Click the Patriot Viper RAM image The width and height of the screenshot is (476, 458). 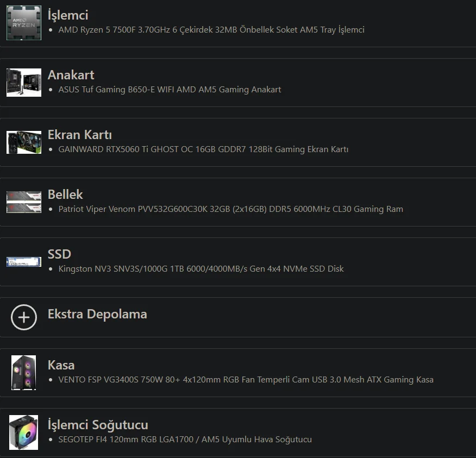(x=24, y=202)
